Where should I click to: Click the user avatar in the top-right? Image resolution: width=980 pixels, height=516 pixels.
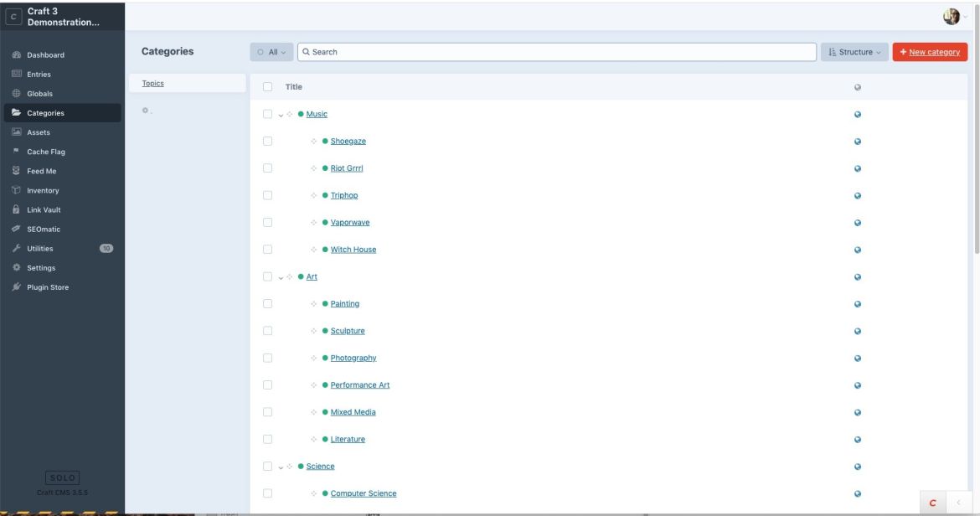pos(949,14)
